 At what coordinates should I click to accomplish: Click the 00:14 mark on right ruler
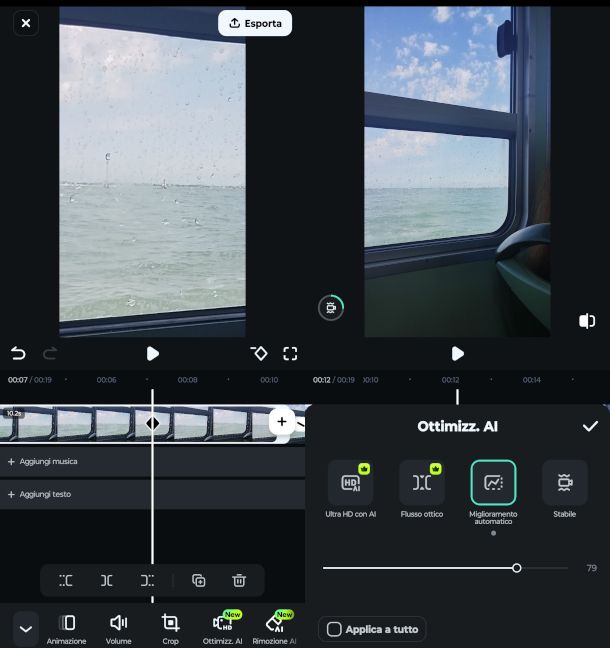click(x=531, y=380)
